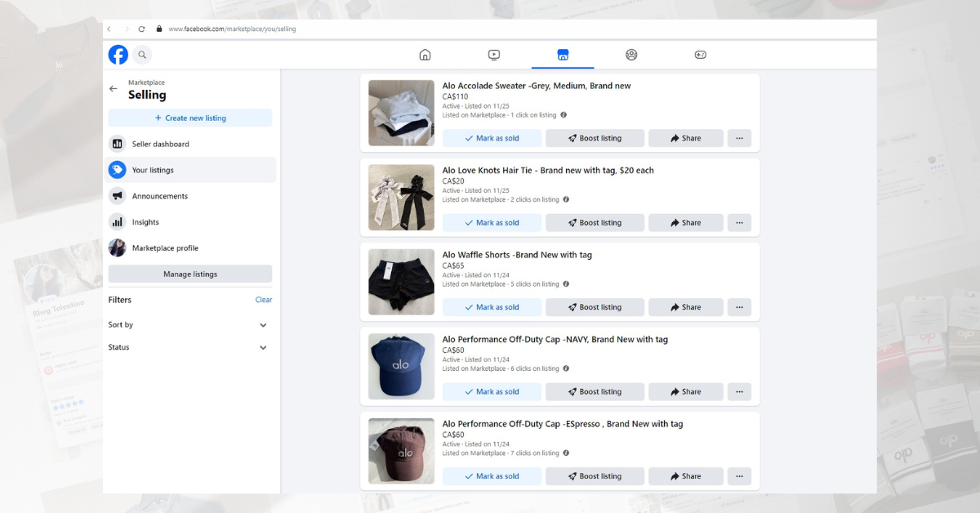The height and width of the screenshot is (513, 980).
Task: Share the Alo Love Knots Hair Tie listing
Action: (686, 222)
